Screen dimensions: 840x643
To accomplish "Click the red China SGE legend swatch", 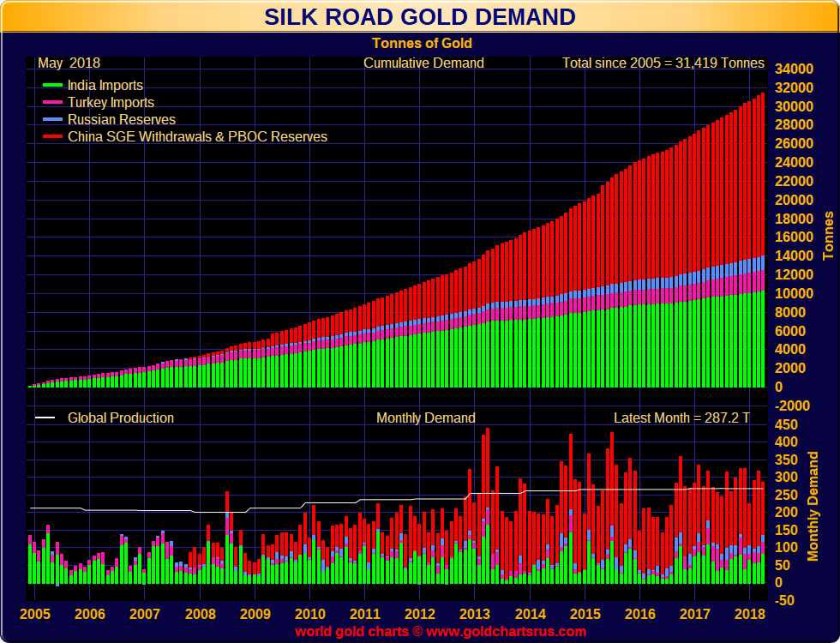I will [x=52, y=137].
